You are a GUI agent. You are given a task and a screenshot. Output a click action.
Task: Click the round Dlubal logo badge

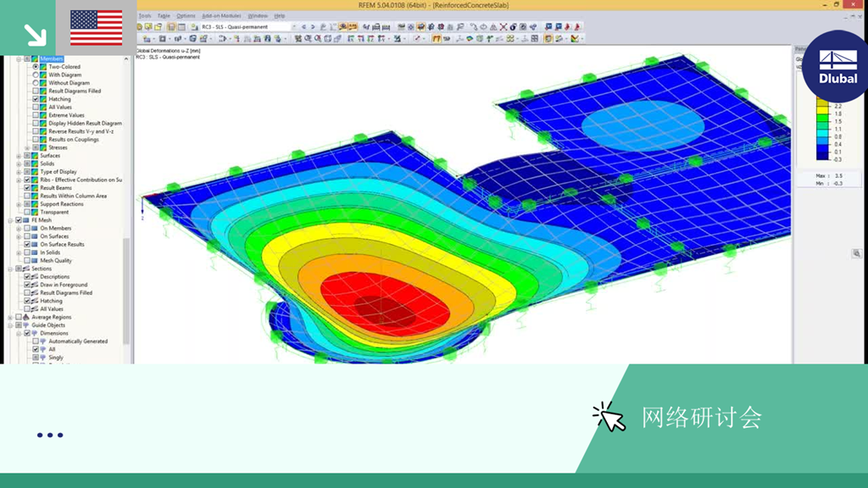tap(837, 66)
